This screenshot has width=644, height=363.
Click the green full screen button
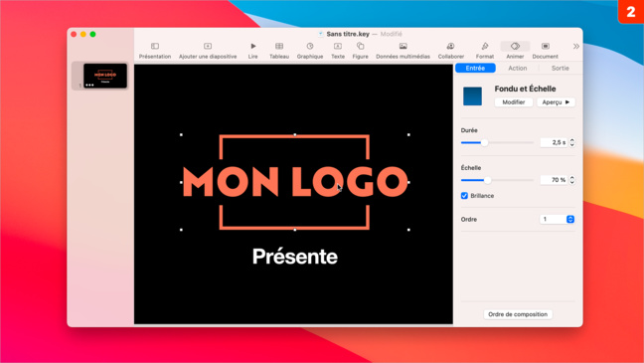[x=92, y=34]
